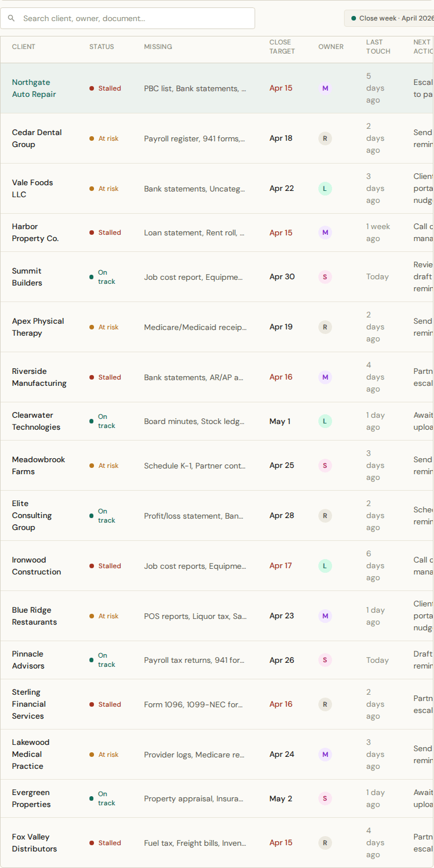
Task: Select the Summit Builders client
Action: (x=27, y=277)
